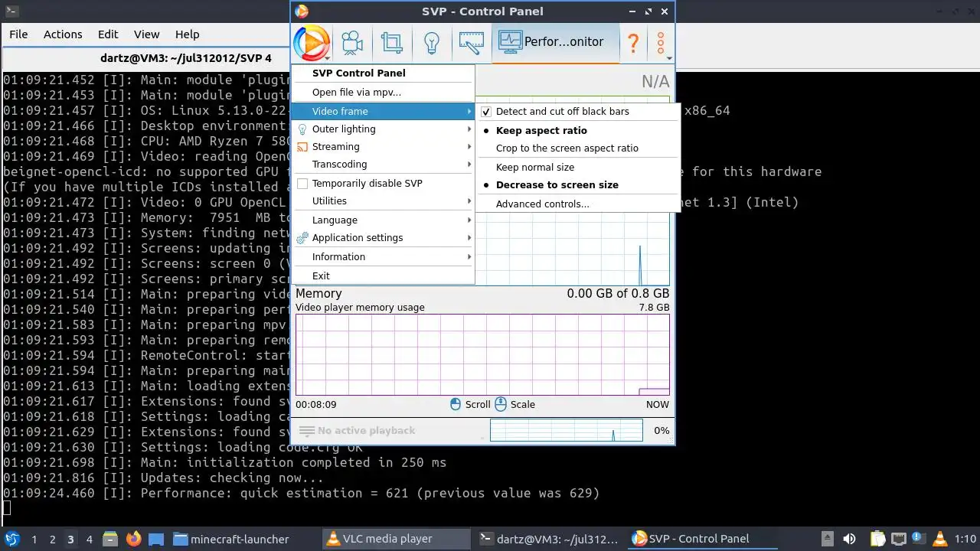Screen dimensions: 980x551
Task: Click the orange question mark help icon
Action: (633, 43)
